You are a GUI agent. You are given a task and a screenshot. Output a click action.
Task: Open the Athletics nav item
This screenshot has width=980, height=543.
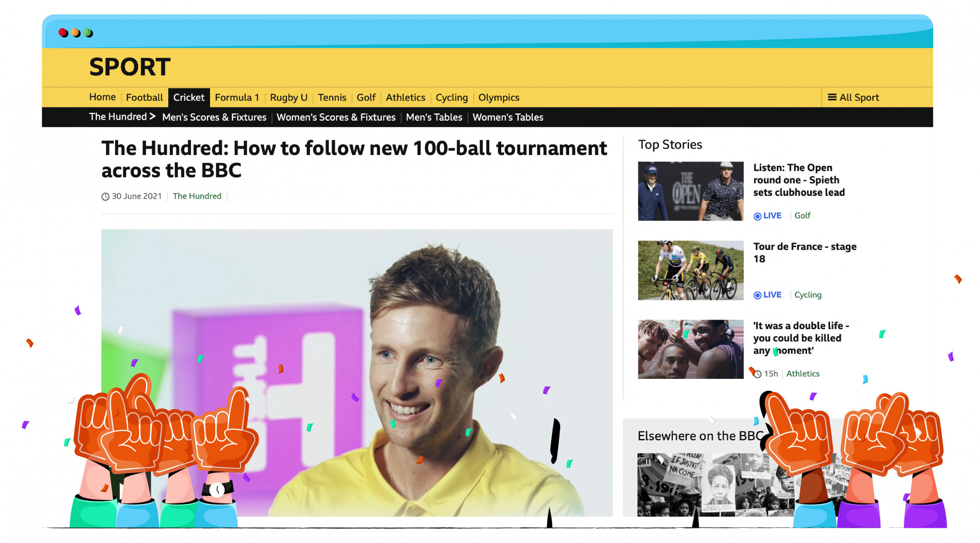click(x=405, y=97)
